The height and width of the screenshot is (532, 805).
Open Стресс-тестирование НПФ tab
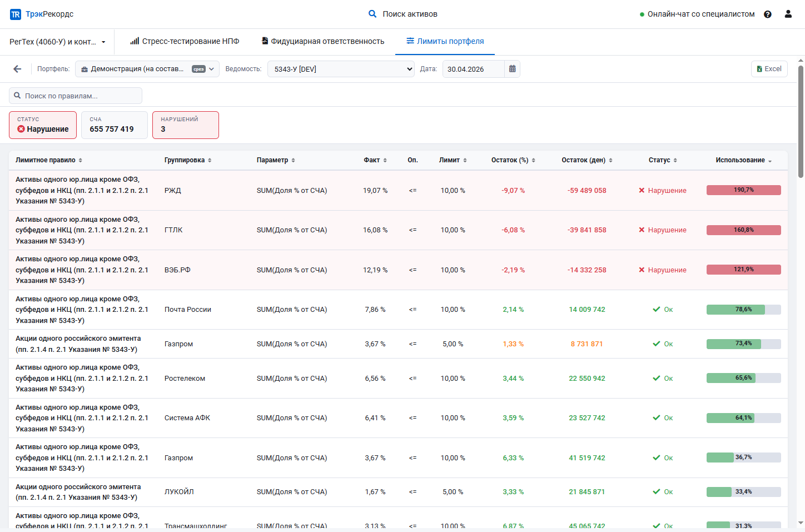pyautogui.click(x=185, y=41)
